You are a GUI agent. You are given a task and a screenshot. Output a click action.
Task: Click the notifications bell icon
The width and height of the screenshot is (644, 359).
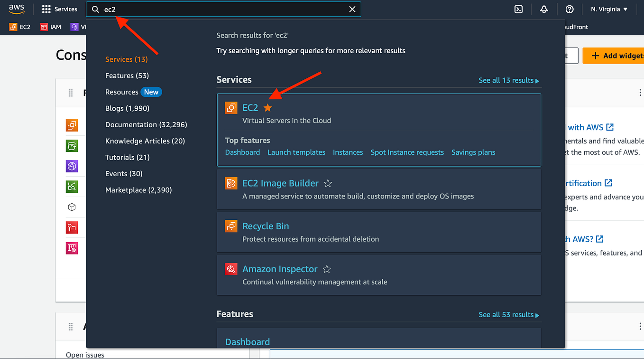pyautogui.click(x=544, y=9)
